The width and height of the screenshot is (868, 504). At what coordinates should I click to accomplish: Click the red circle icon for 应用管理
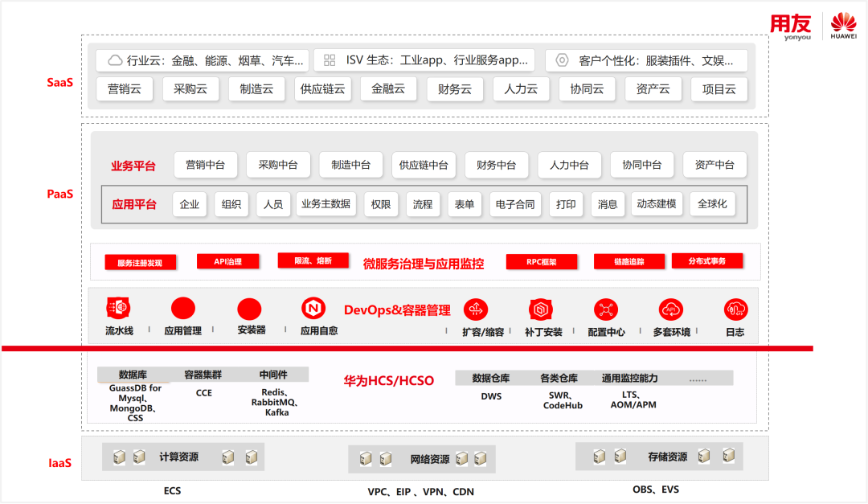click(x=183, y=309)
